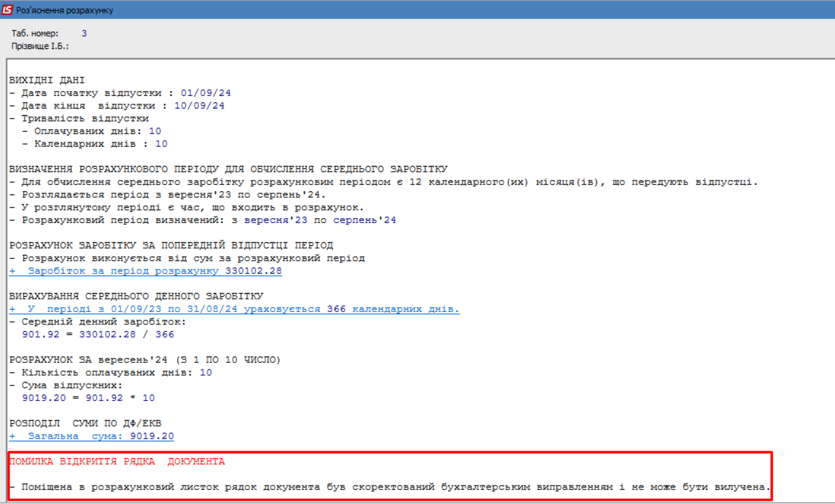Click the 'Тривалість відпустки' line
Image resolution: width=835 pixels, height=504 pixels.
[x=79, y=119]
